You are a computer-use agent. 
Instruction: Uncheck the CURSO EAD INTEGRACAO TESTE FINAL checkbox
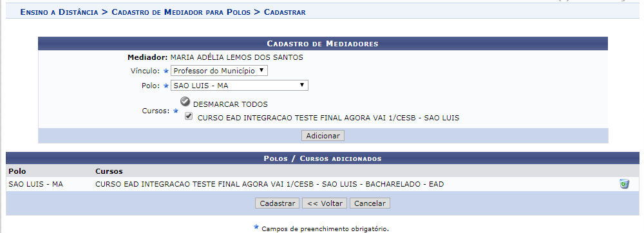[189, 116]
